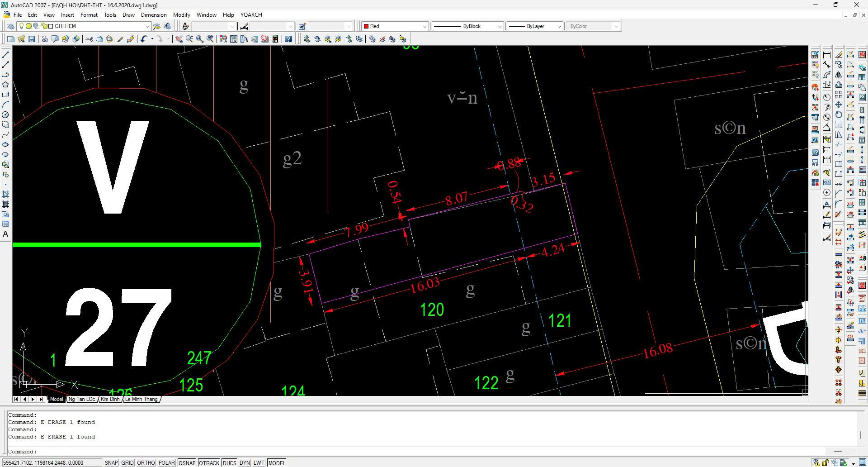Select the Polygon drawing tool
Viewport: 868px width, 467px height.
pos(5,85)
